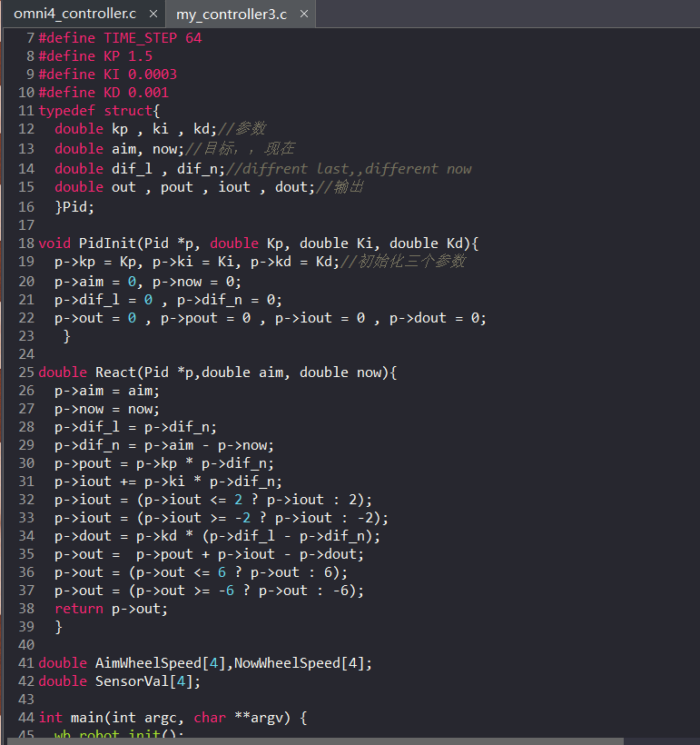
Task: Switch to the my_controller3.c tab
Action: coord(231,14)
